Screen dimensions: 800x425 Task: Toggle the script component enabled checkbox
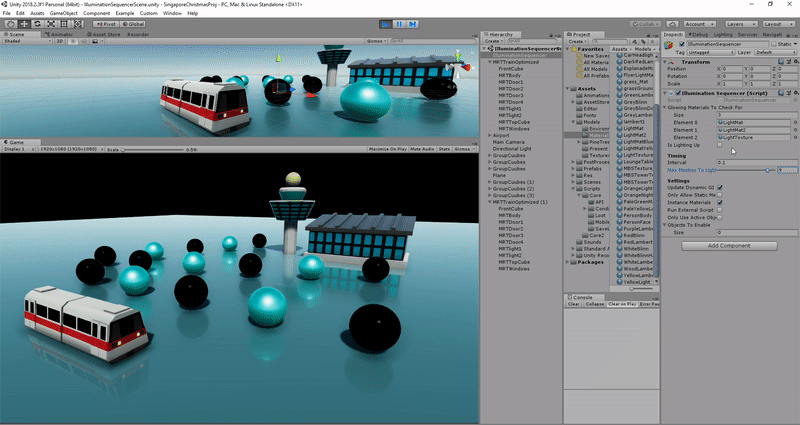point(678,93)
